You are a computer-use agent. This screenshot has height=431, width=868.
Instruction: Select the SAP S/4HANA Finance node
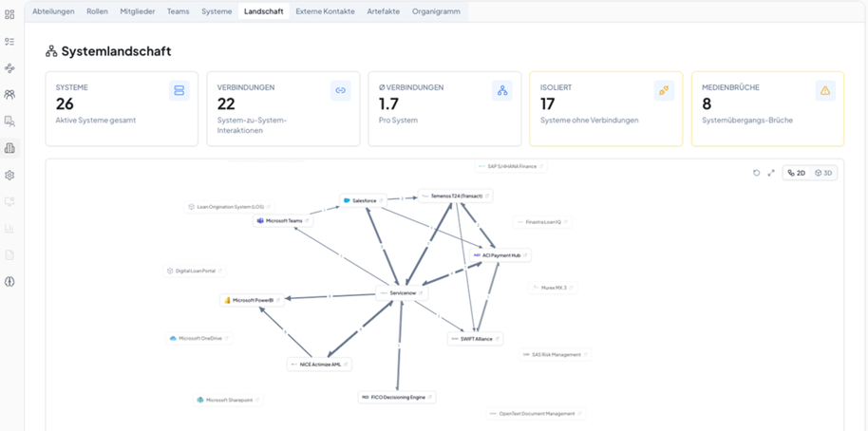click(511, 166)
